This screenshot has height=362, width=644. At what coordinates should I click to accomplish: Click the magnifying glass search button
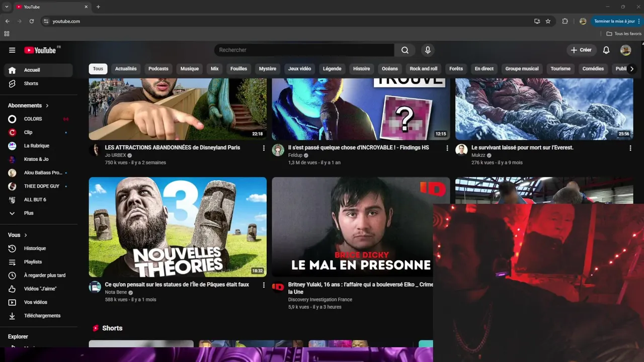point(405,50)
